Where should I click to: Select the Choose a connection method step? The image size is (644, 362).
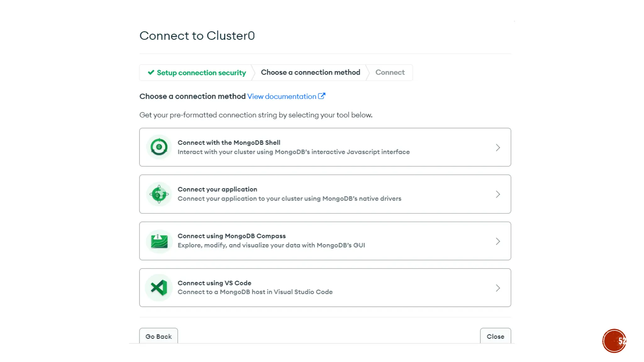pyautogui.click(x=310, y=72)
